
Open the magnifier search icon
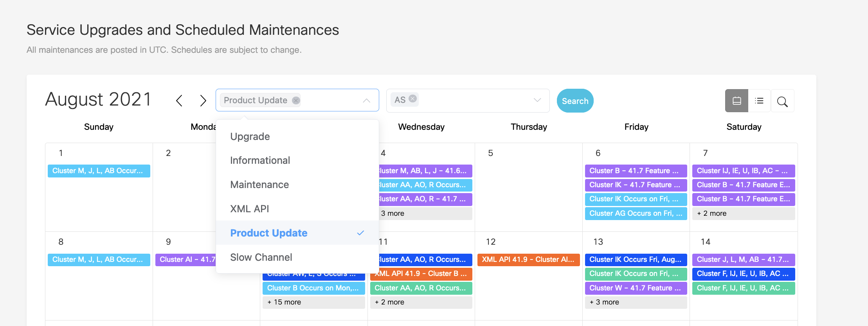782,102
